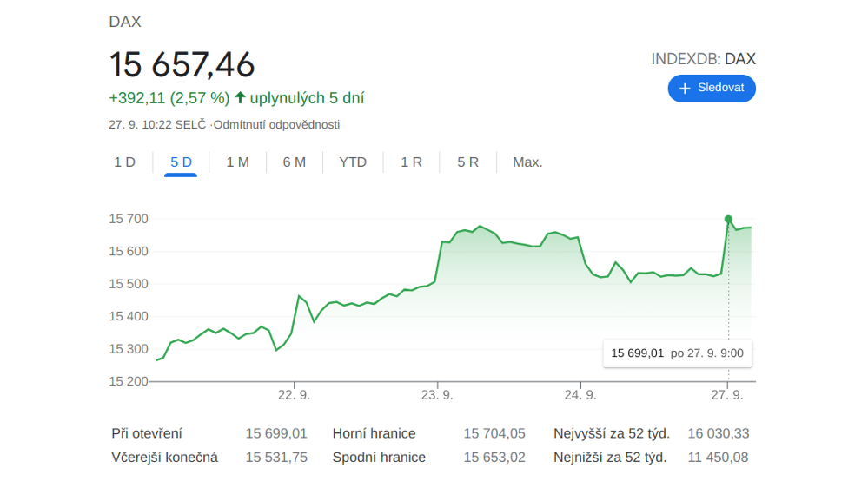The image size is (868, 488).
Task: Choose the 5 R time range
Action: (x=467, y=162)
